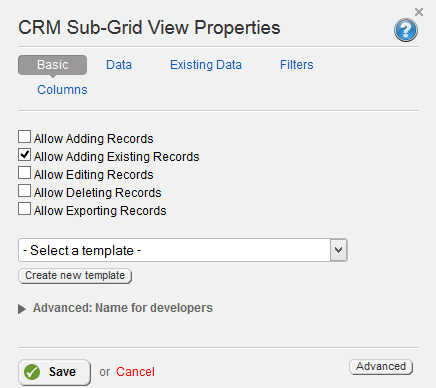
Task: Open the Existing Data tab
Action: (x=206, y=65)
